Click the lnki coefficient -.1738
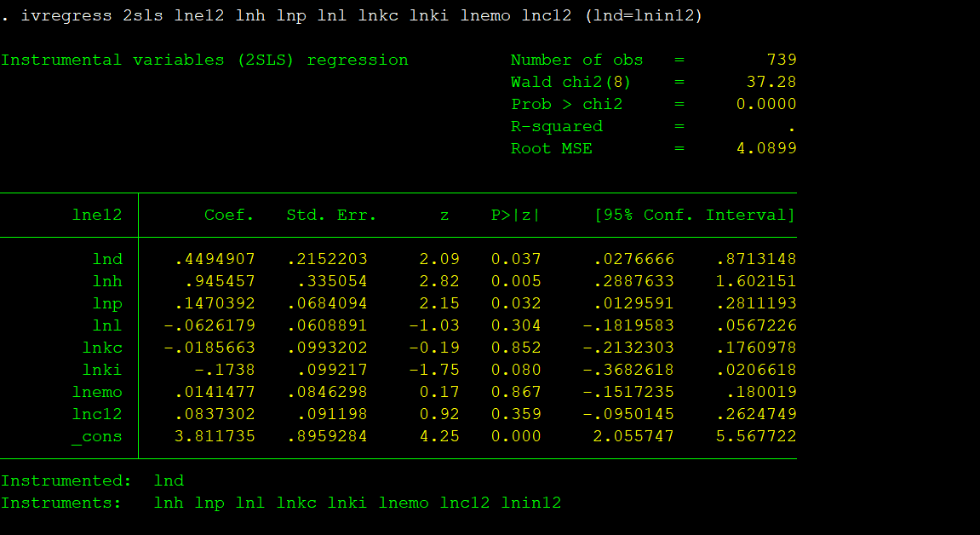The image size is (980, 535). [x=225, y=371]
